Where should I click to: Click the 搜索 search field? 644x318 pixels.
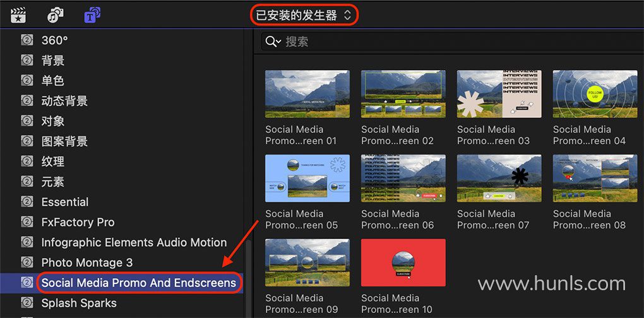click(x=452, y=42)
